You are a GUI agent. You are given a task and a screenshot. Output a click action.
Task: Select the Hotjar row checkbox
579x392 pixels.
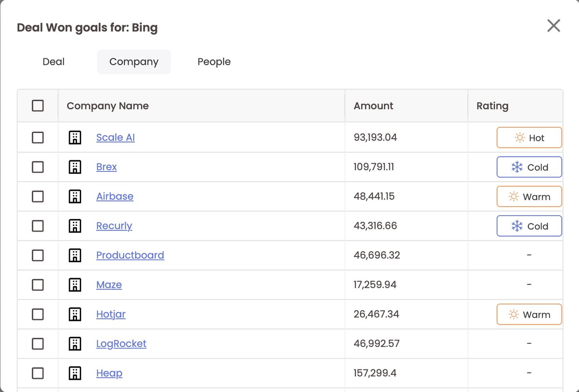(x=38, y=314)
